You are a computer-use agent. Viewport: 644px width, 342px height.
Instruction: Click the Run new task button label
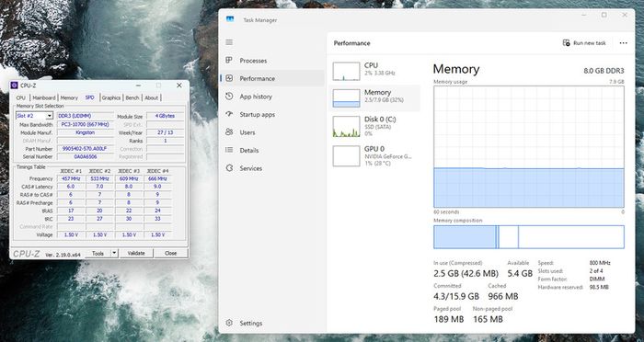[590, 43]
